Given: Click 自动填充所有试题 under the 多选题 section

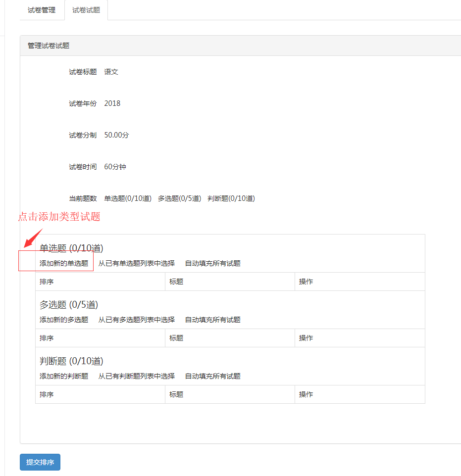Looking at the screenshot, I should pyautogui.click(x=213, y=320).
